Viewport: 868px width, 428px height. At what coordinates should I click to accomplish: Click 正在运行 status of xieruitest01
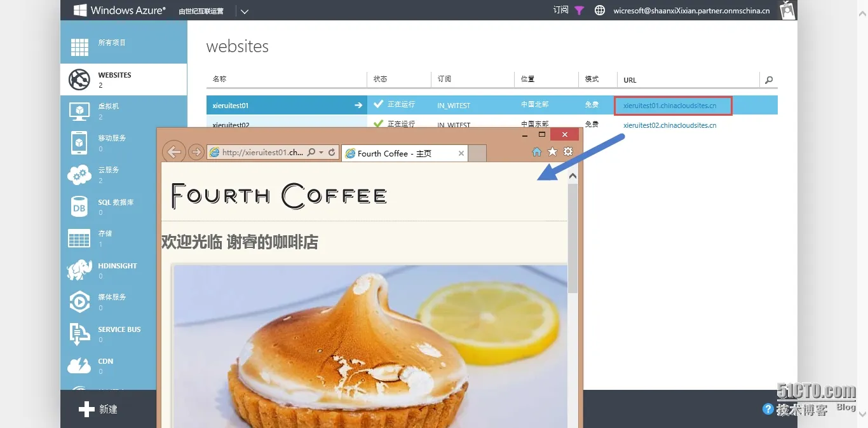click(x=401, y=105)
